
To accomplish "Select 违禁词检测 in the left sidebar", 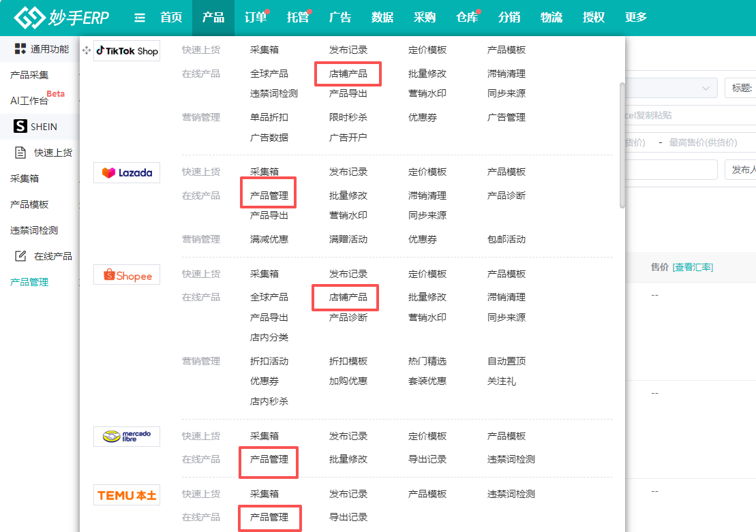I will pyautogui.click(x=34, y=230).
